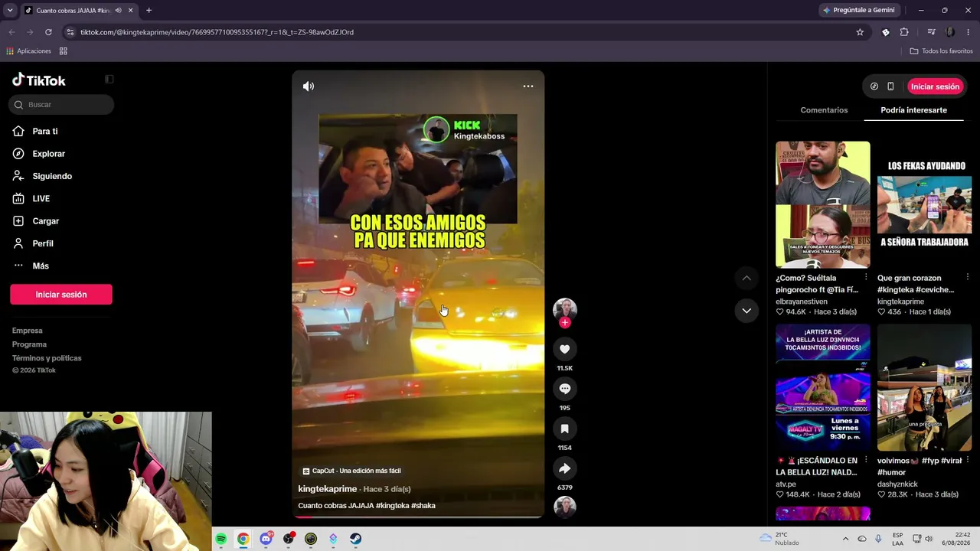Open the TikTok coins icon in header
Screen dimensions: 980x551
(x=874, y=86)
